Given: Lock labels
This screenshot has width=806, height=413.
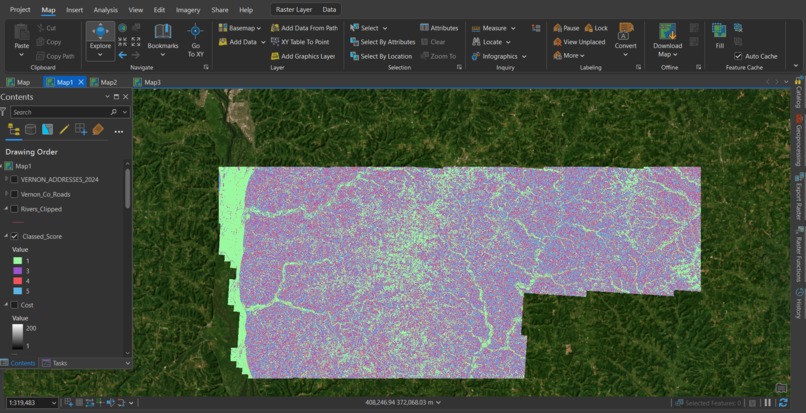Looking at the screenshot, I should tap(596, 28).
